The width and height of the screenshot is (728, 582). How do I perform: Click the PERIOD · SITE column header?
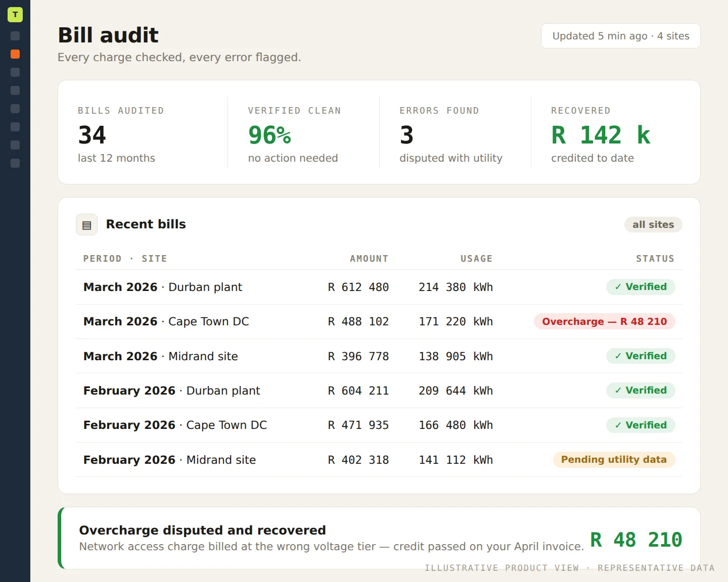click(125, 259)
